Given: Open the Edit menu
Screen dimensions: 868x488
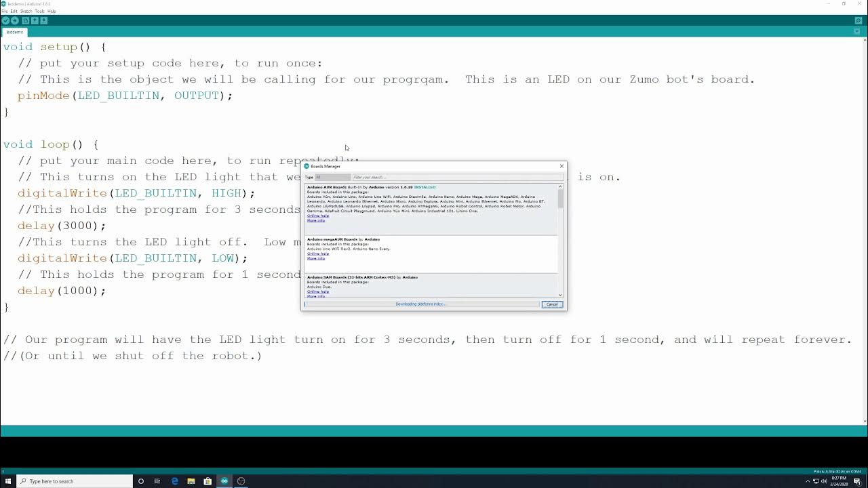Looking at the screenshot, I should [x=14, y=11].
